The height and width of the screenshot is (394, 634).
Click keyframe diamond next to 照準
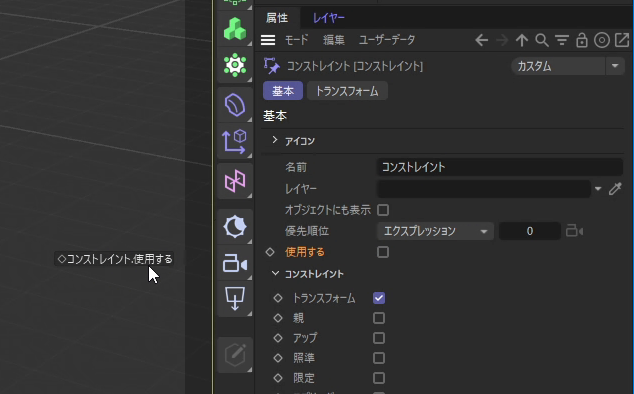point(278,358)
